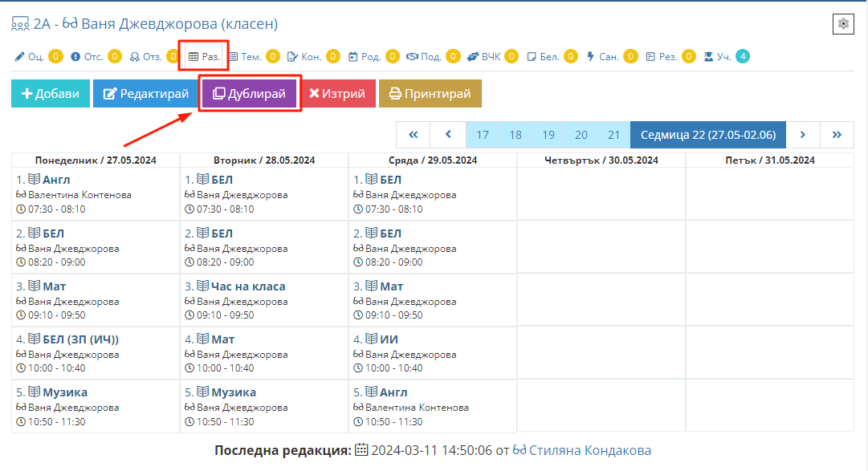The height and width of the screenshot is (471, 868).
Task: Click teacher Валентина Контенова in Wednesday lesson 5
Action: click(417, 408)
